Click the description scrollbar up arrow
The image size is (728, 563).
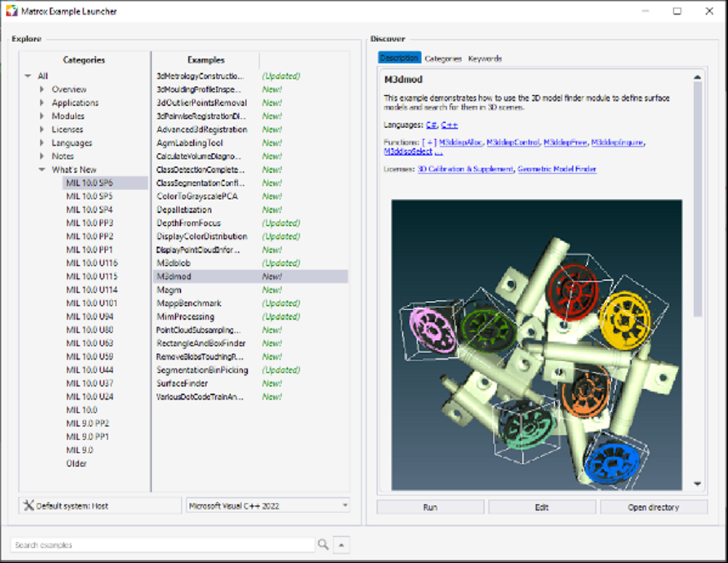coord(697,77)
